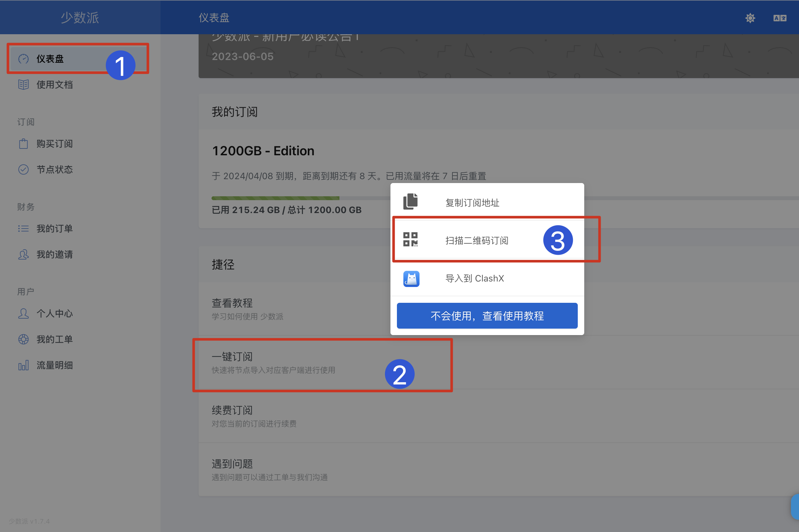Click the lifebuoy icon next to 我的工单
799x532 pixels.
(24, 339)
